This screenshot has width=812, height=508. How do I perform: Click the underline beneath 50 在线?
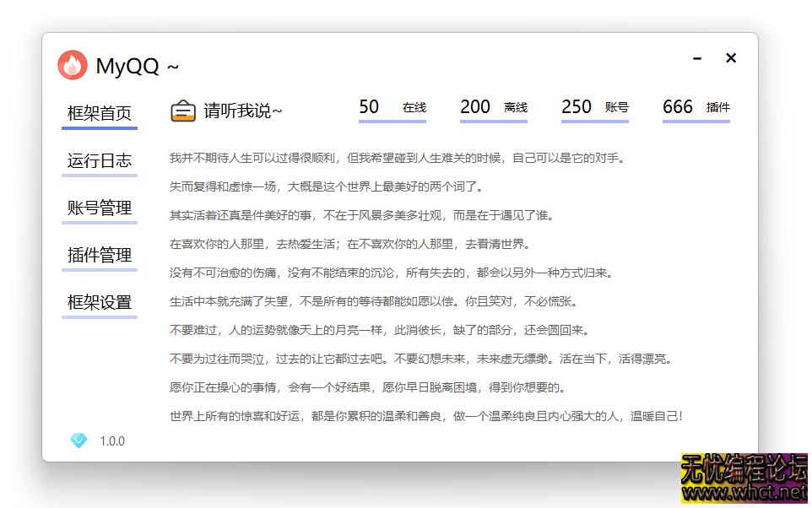point(392,123)
